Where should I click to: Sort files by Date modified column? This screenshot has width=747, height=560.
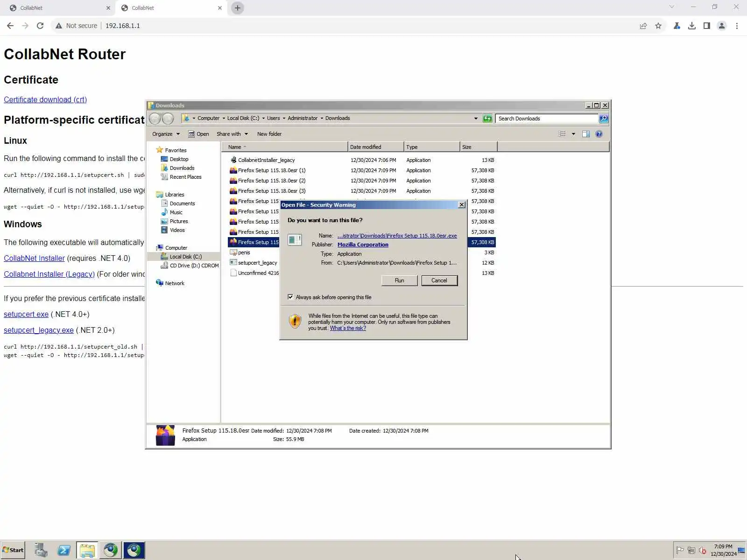click(376, 147)
